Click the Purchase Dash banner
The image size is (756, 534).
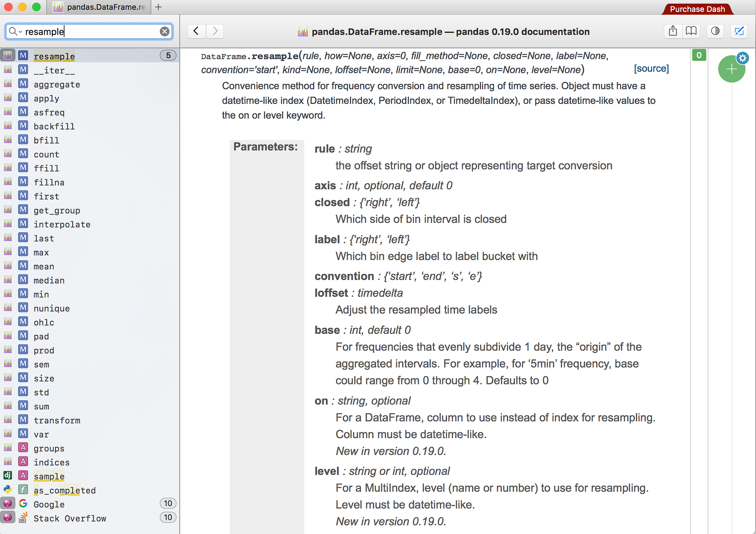coord(697,9)
